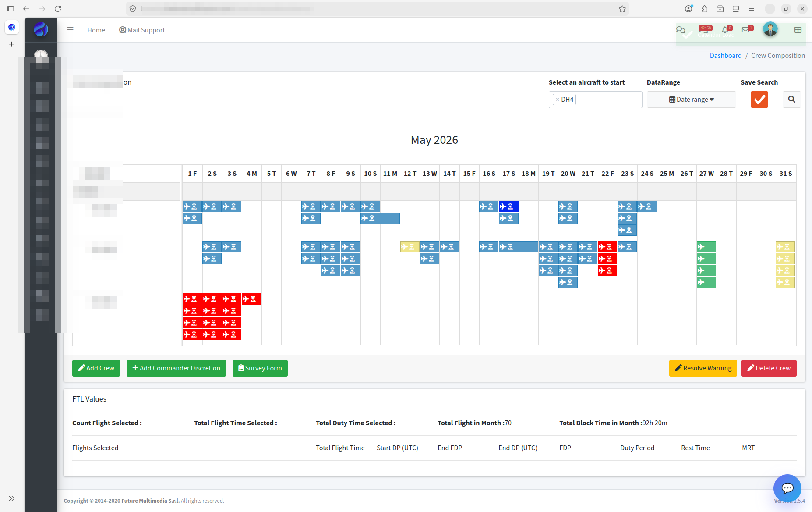The image size is (812, 512).
Task: Select the dark blue flight on 17 S
Action: (508, 206)
